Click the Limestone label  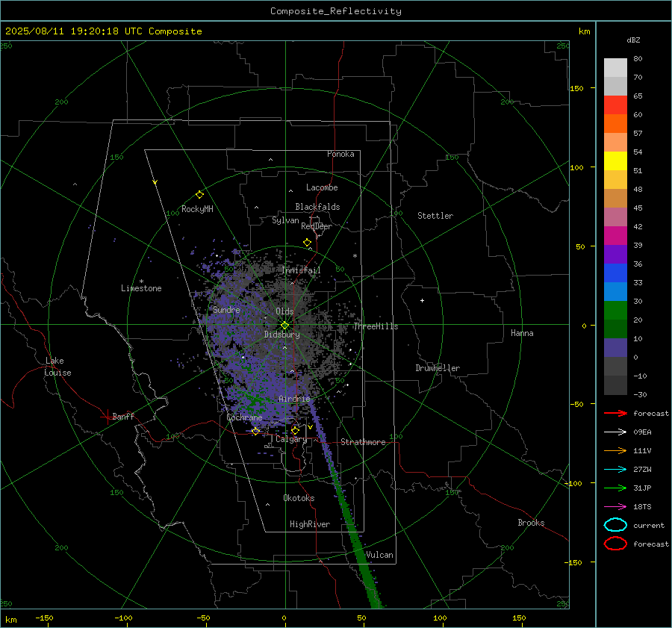click(x=141, y=288)
